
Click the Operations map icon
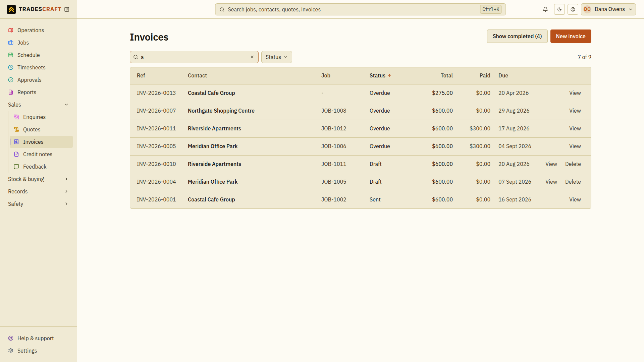point(11,30)
